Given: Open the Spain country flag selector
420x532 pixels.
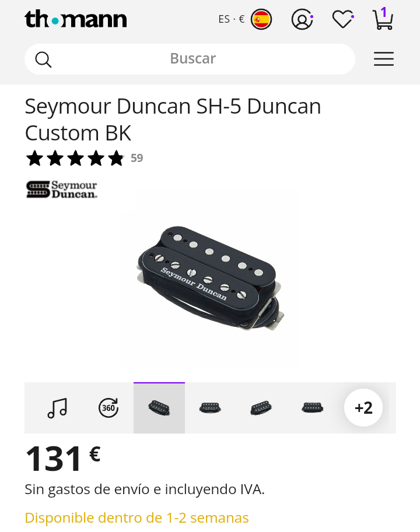Looking at the screenshot, I should pyautogui.click(x=261, y=19).
